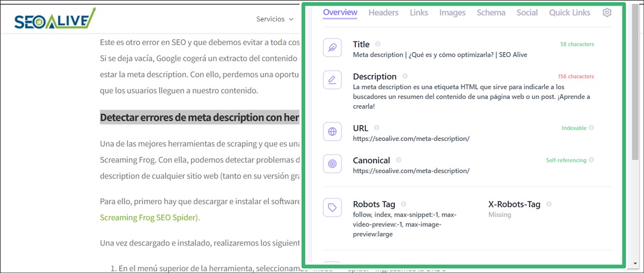Click the info icon next to Robots Tag
The image size is (644, 273).
coord(404,204)
